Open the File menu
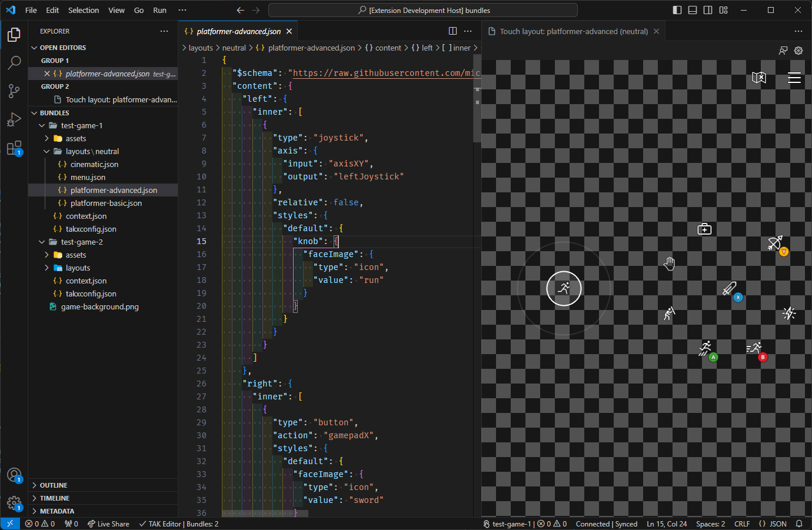This screenshot has height=530, width=812. click(x=31, y=10)
